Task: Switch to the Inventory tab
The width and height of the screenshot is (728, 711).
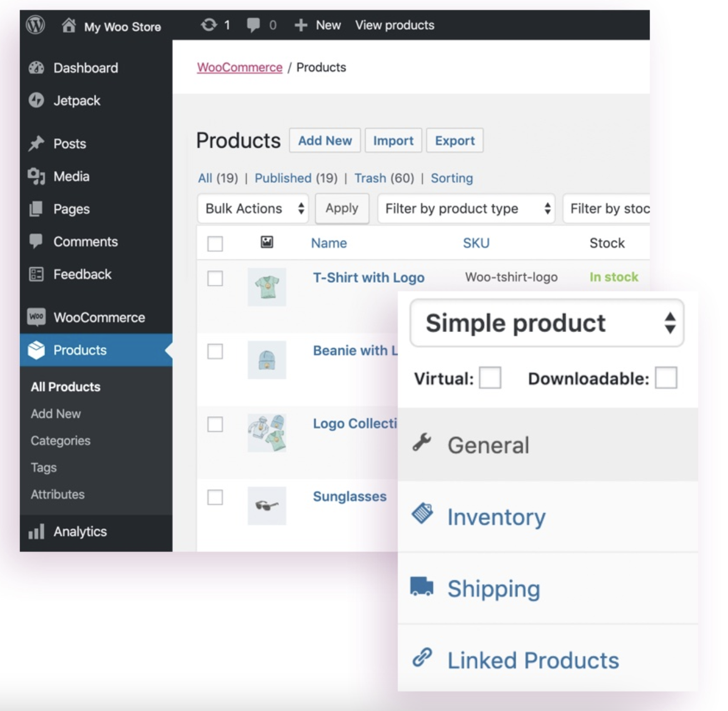Action: (548, 517)
